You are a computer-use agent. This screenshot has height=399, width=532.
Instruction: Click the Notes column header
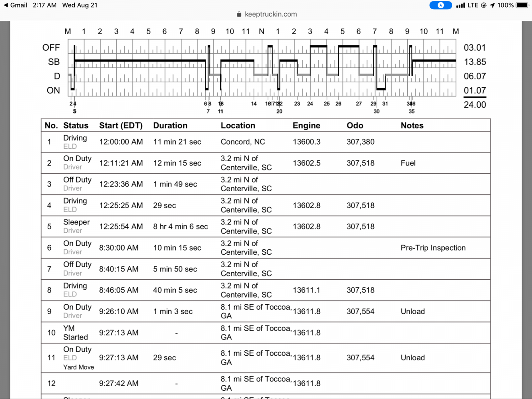pos(412,126)
